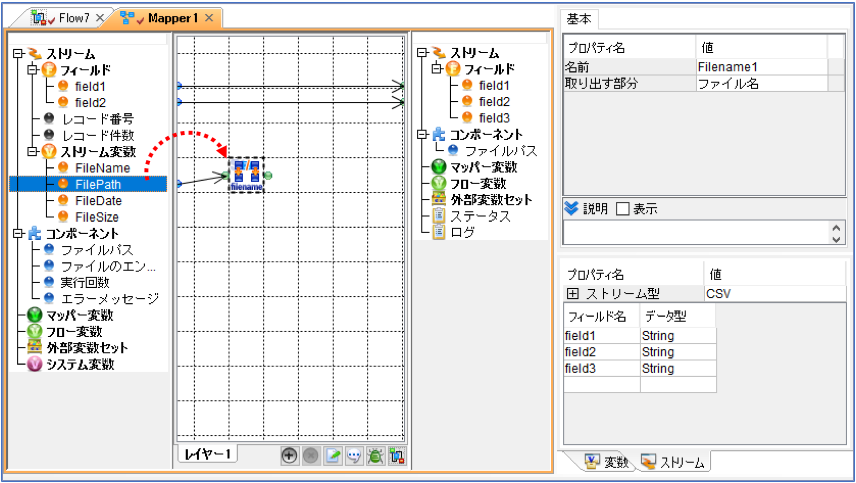Click the flow diagram icon in the bottom toolbar
856x483 pixels.
pos(397,455)
